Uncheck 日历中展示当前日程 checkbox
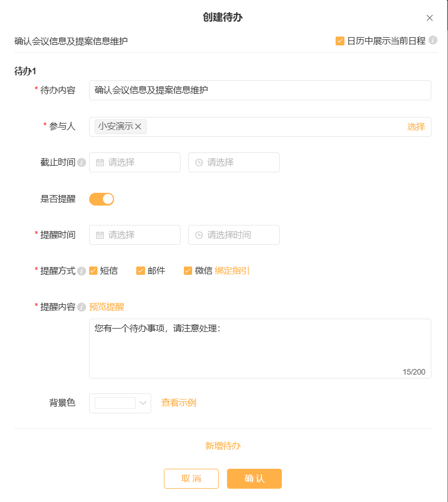 [x=340, y=41]
